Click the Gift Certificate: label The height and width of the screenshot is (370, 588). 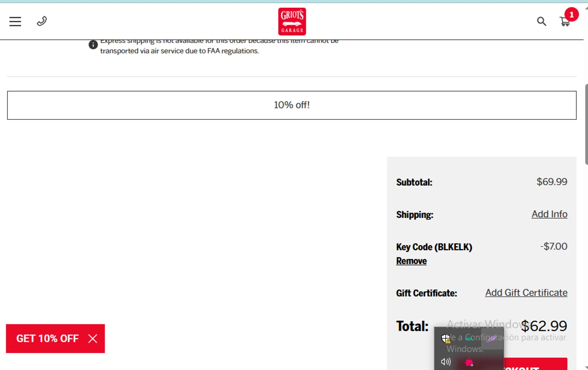426,293
